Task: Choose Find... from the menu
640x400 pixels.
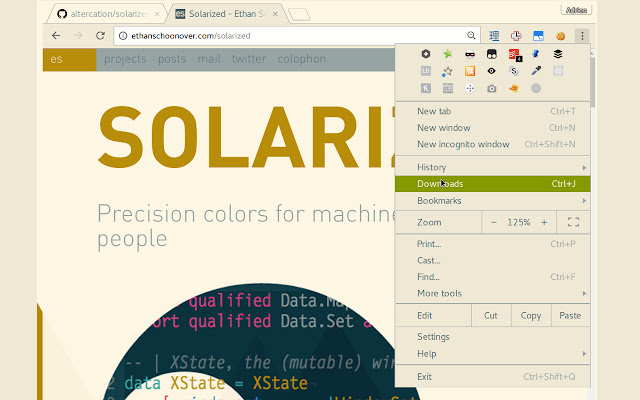Action: (493, 277)
